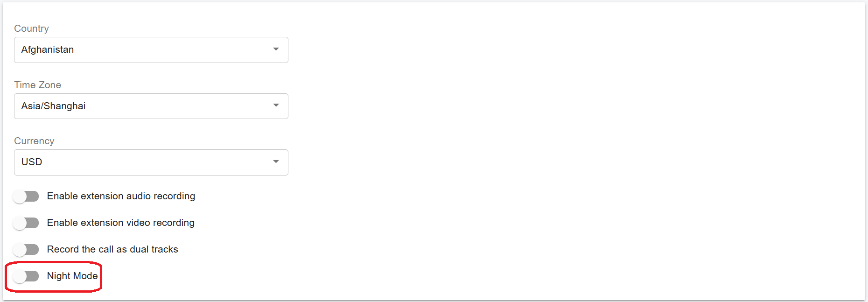Click the Country dropdown arrow
868x302 pixels.
point(275,49)
